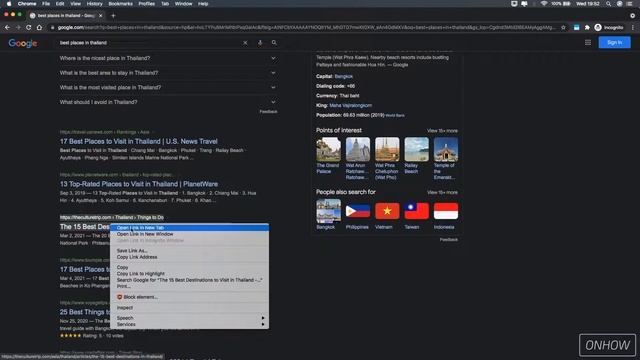Open the Speech submenu
This screenshot has width=640, height=360.
coord(189,318)
